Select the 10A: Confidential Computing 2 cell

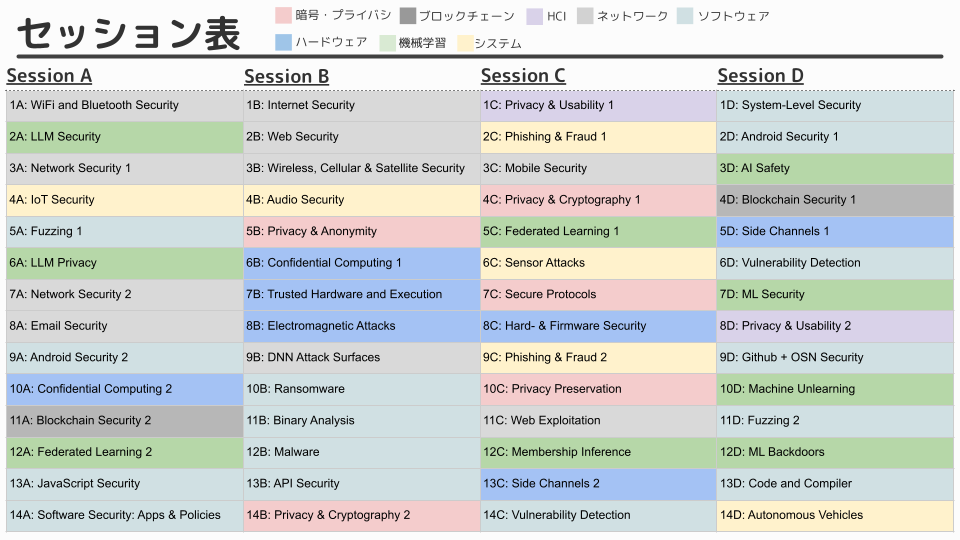[x=125, y=389]
